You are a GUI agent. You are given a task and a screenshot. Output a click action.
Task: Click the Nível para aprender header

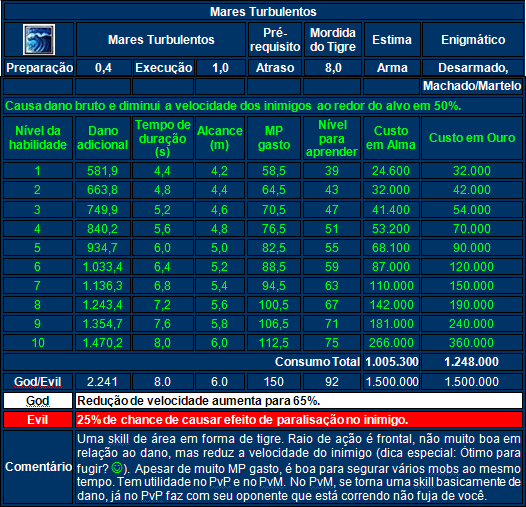pos(332,138)
